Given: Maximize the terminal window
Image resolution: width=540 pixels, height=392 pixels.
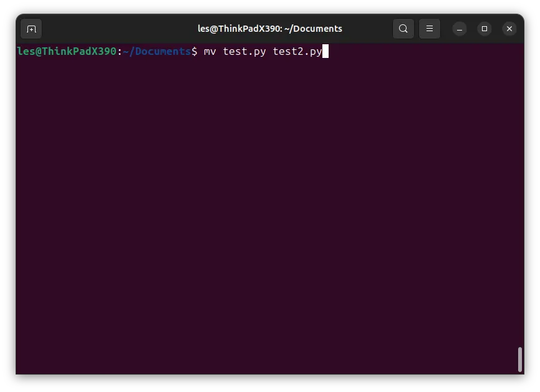Looking at the screenshot, I should (x=485, y=29).
